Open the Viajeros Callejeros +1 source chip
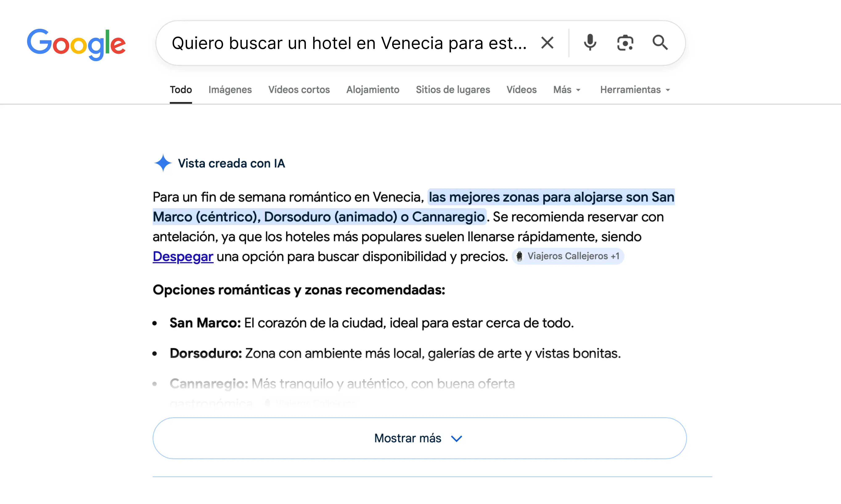The image size is (841, 504). click(x=568, y=256)
